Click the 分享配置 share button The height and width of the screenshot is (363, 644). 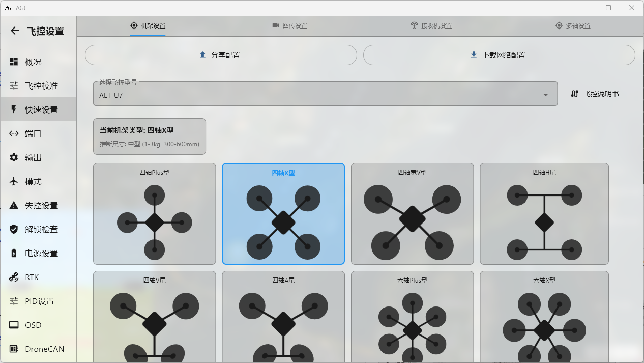tap(221, 55)
